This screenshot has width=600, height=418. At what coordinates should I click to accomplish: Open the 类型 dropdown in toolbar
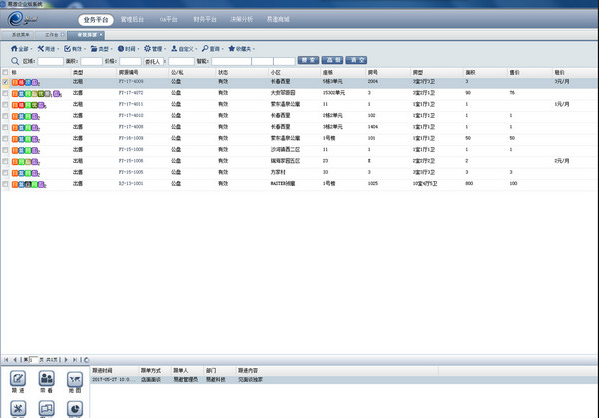tap(100, 48)
